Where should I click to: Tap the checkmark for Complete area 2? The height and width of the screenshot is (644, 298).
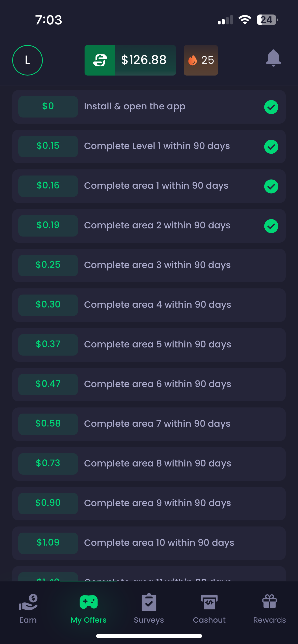pos(271,226)
